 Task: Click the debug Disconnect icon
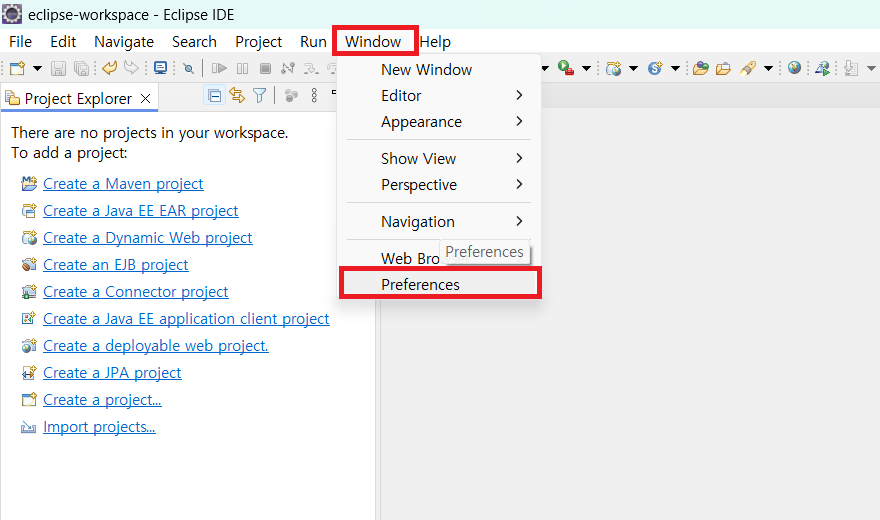[x=288, y=68]
